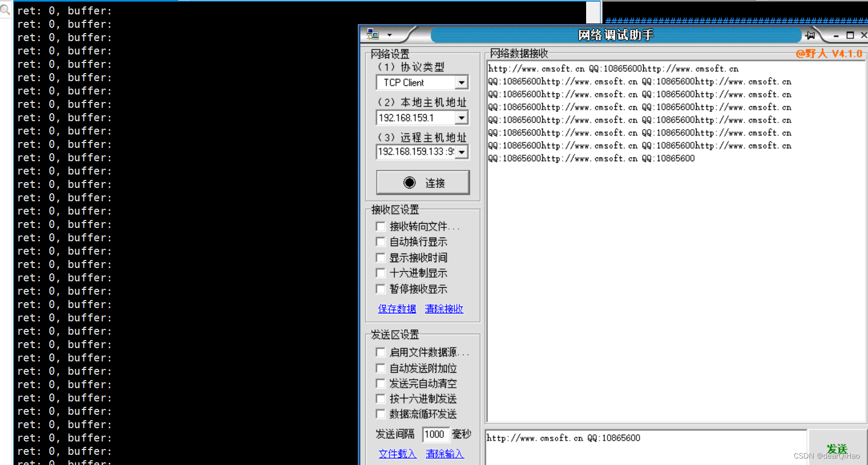Click the 网络调试助手 title text
This screenshot has width=868, height=465.
[x=616, y=35]
